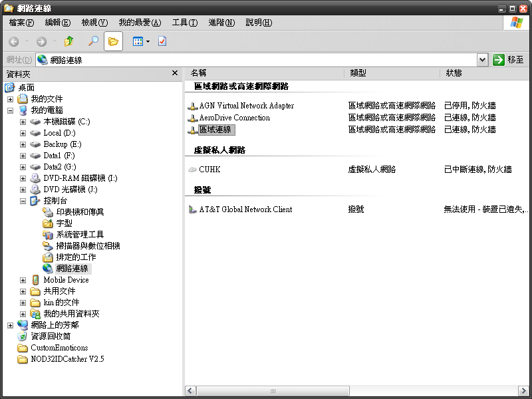Select AT&T Global Network Client dial-up icon

tap(193, 209)
